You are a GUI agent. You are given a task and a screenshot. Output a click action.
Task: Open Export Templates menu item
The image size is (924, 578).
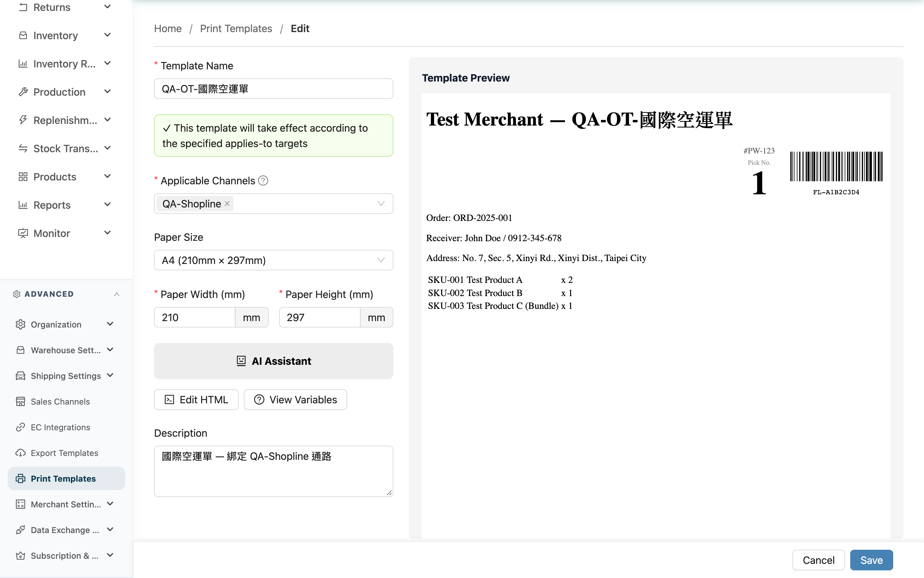(x=66, y=453)
